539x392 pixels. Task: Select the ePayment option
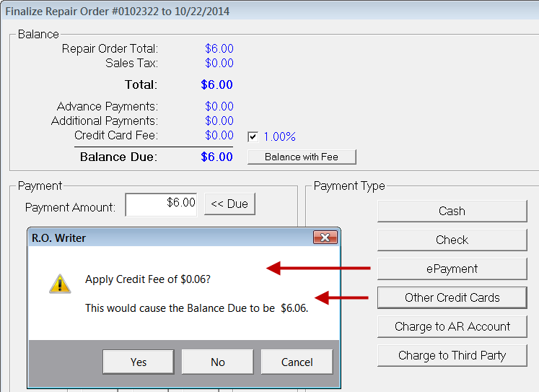coord(452,269)
